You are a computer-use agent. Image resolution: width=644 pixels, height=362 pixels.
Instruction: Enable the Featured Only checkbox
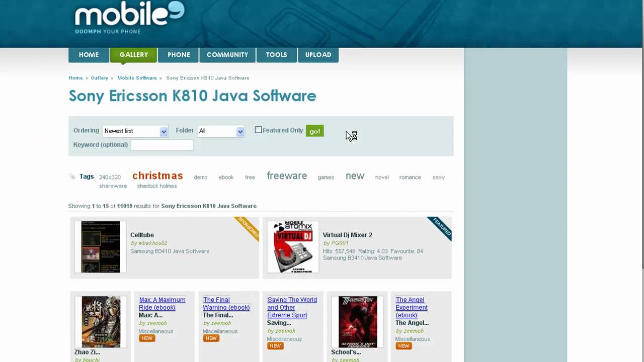[x=258, y=130]
